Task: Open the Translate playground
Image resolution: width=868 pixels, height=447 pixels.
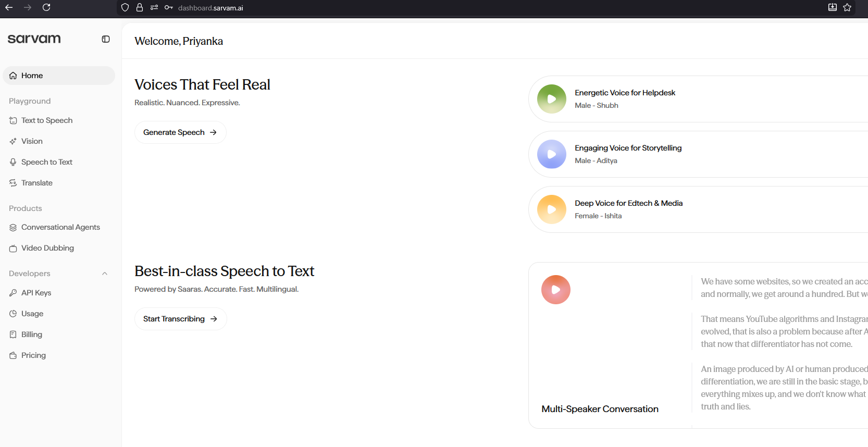Action: point(37,183)
